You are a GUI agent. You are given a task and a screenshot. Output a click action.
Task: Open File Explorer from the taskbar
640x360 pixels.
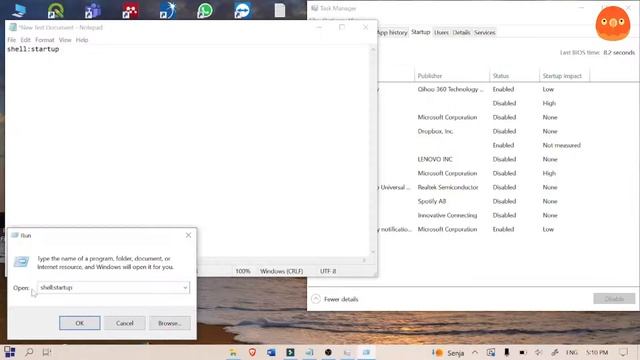[233, 352]
